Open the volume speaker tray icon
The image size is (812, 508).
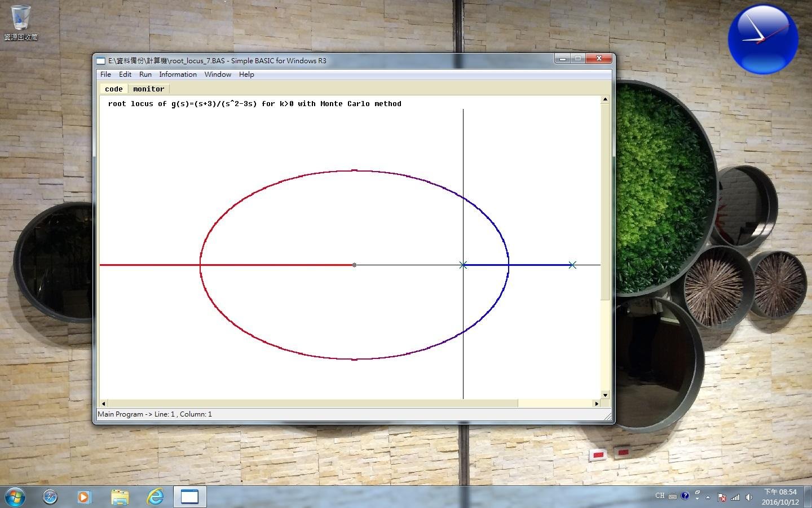point(749,497)
